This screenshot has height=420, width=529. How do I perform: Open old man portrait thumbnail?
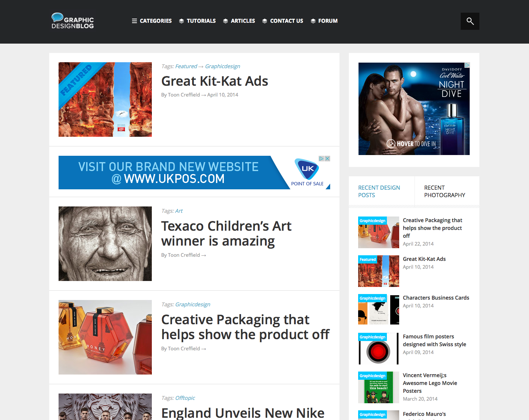click(x=105, y=244)
